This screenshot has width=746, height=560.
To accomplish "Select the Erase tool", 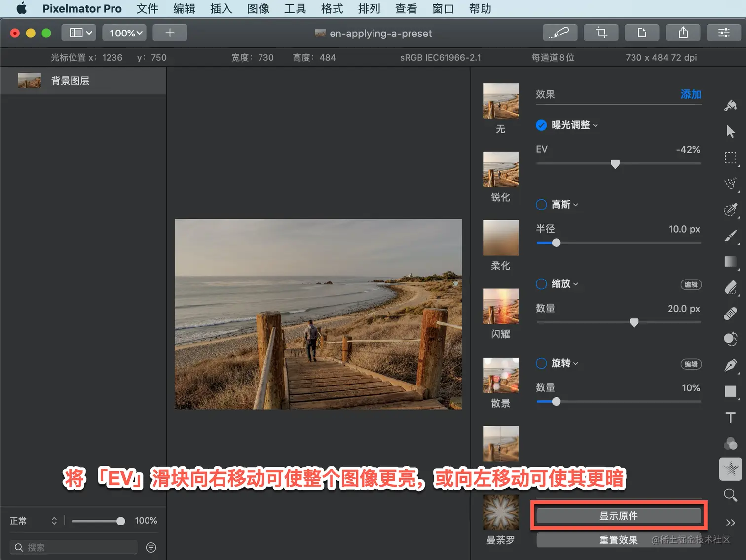I will click(x=731, y=287).
